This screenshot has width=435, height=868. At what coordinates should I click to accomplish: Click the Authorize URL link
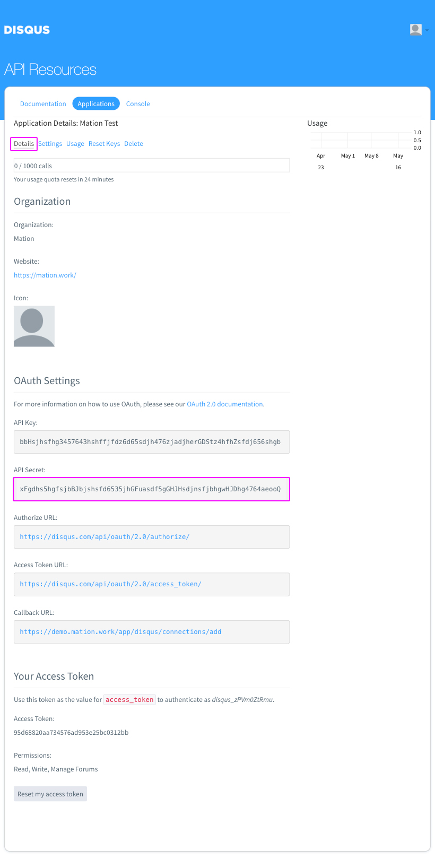coord(105,537)
